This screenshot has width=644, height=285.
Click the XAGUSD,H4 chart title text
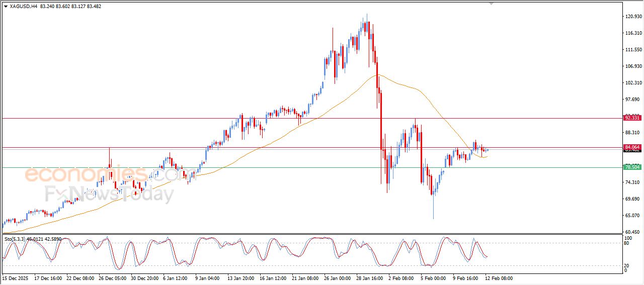(24, 7)
